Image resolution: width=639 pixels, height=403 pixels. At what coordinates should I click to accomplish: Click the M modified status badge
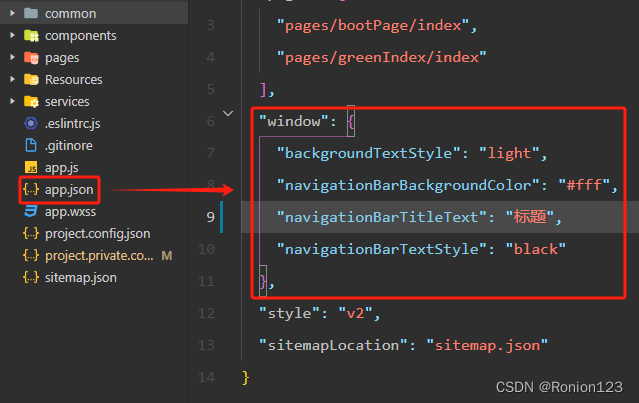[x=167, y=255]
